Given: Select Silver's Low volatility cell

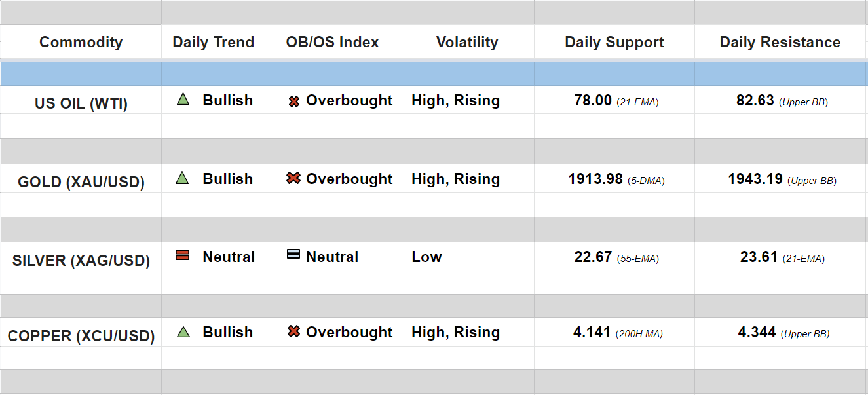Looking at the screenshot, I should pyautogui.click(x=426, y=257).
